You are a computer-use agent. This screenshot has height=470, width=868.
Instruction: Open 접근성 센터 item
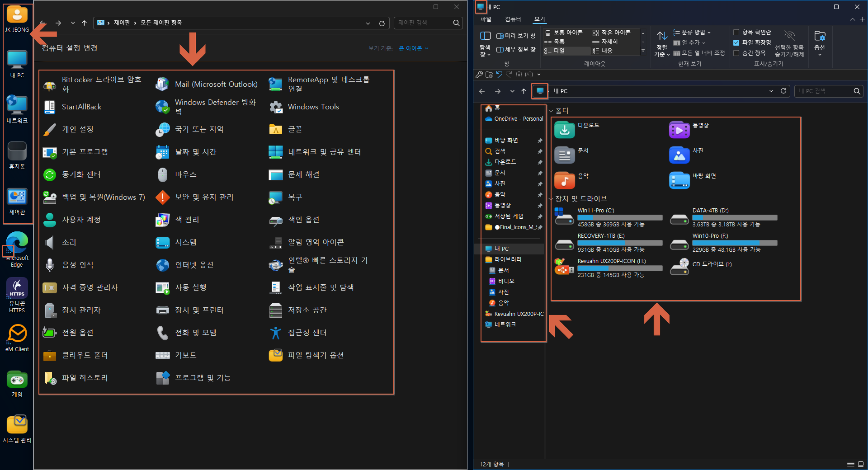pyautogui.click(x=298, y=333)
